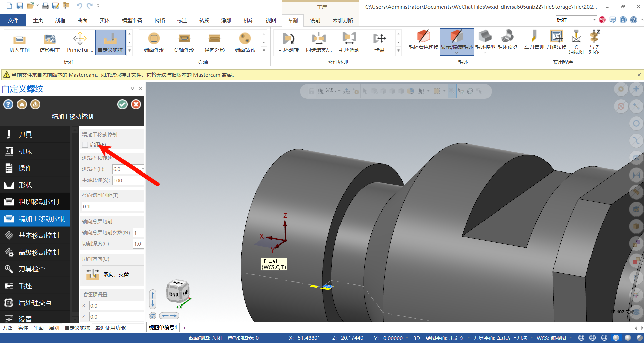Switch to the 视图 ribbon tab
Screen dimensions: 644x343
(271, 20)
